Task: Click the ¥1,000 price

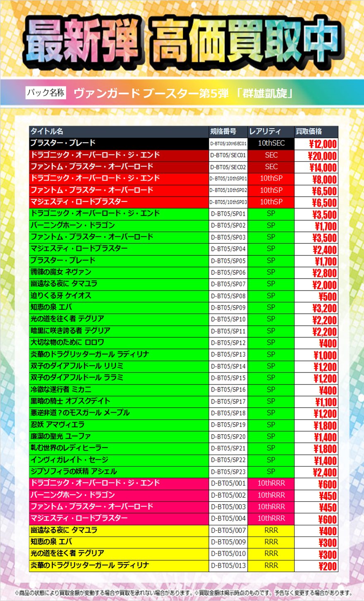Action: [x=325, y=355]
